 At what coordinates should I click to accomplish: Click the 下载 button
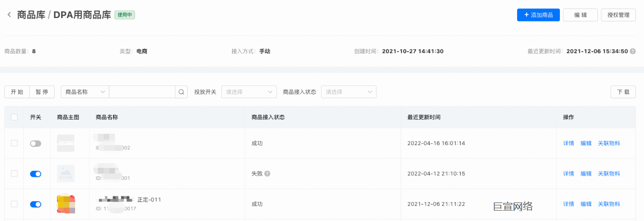(x=623, y=92)
